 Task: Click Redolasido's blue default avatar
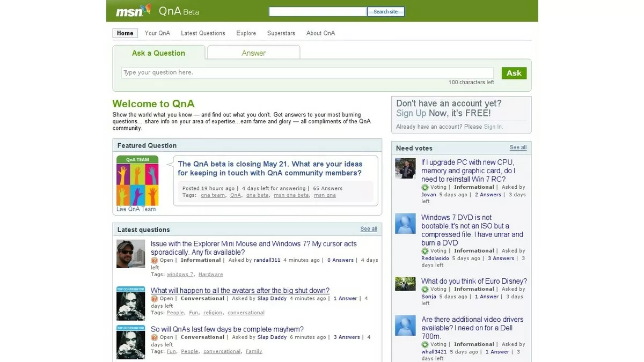(x=405, y=224)
